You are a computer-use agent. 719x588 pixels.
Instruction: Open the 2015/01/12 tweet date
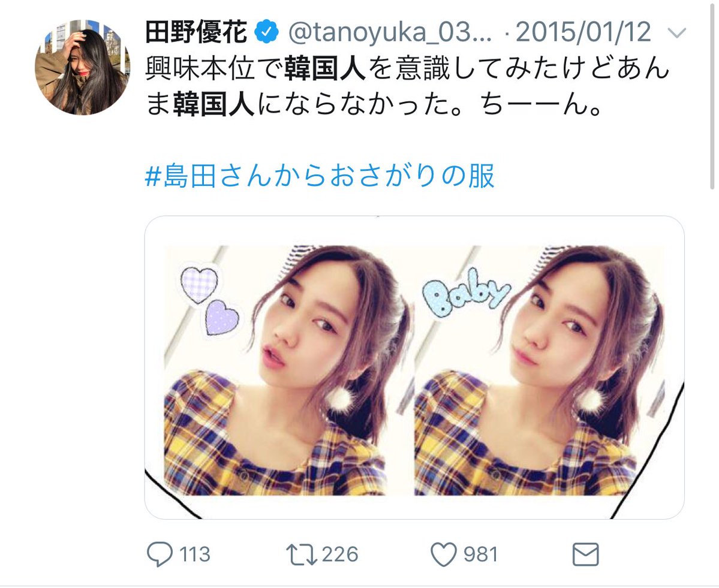pos(583,32)
